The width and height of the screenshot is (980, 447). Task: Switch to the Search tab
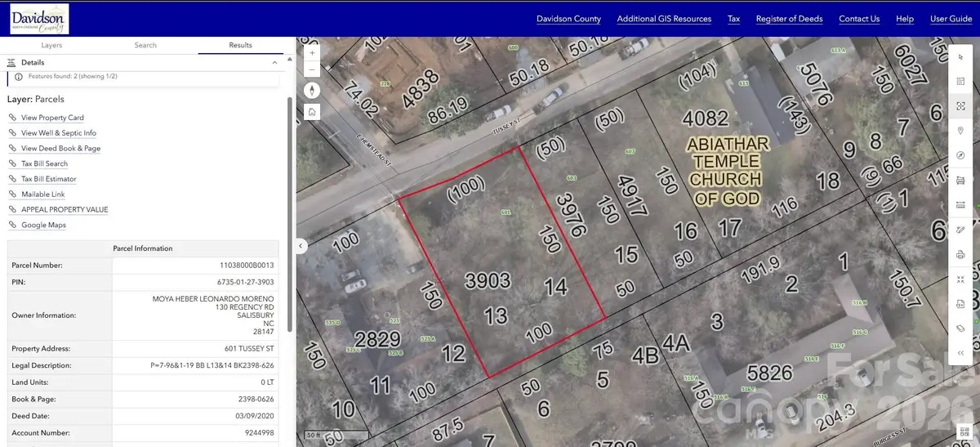click(x=145, y=45)
